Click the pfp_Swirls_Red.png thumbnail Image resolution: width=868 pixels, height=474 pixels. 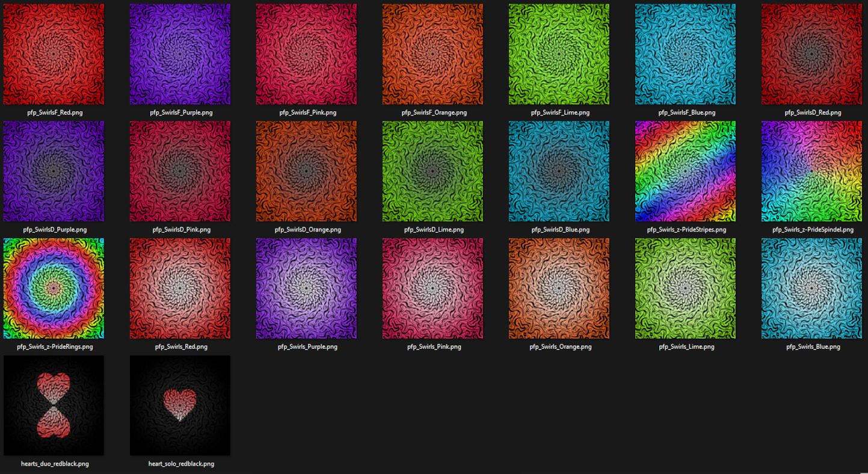click(180, 288)
